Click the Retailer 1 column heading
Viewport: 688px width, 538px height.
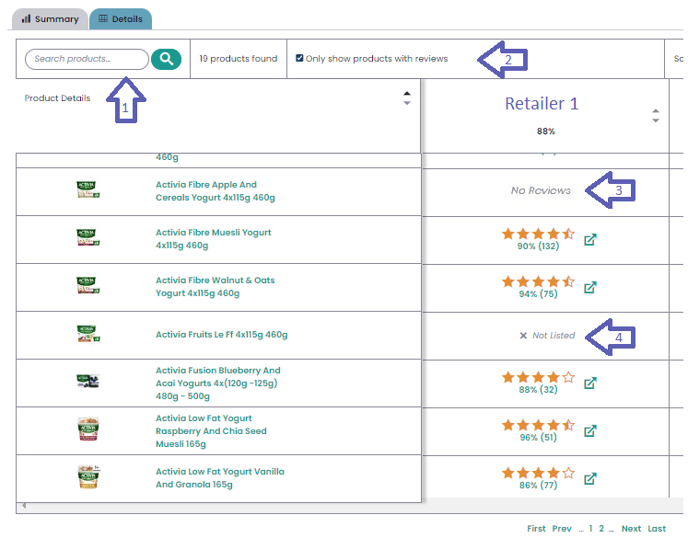(x=542, y=104)
